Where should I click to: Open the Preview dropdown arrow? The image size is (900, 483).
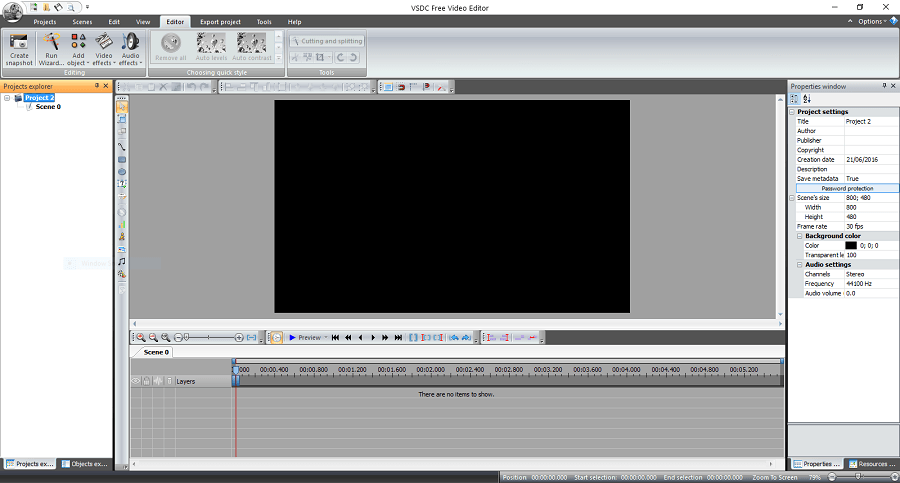pos(326,338)
